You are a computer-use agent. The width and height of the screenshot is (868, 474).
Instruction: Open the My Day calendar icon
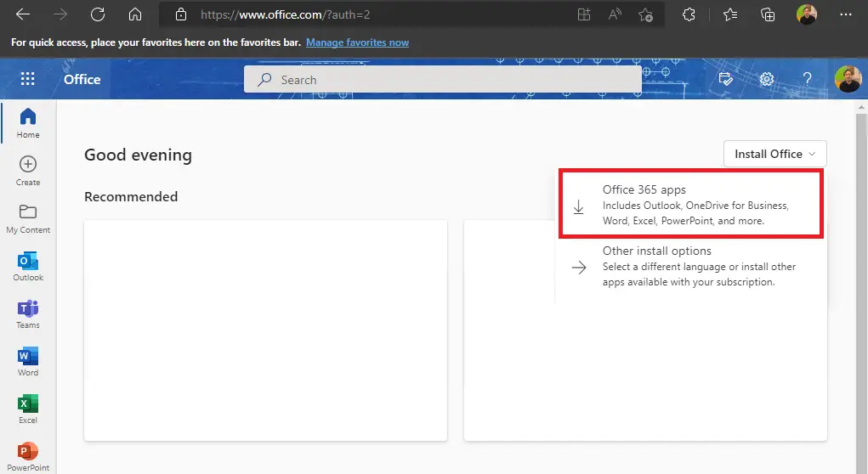[726, 80]
